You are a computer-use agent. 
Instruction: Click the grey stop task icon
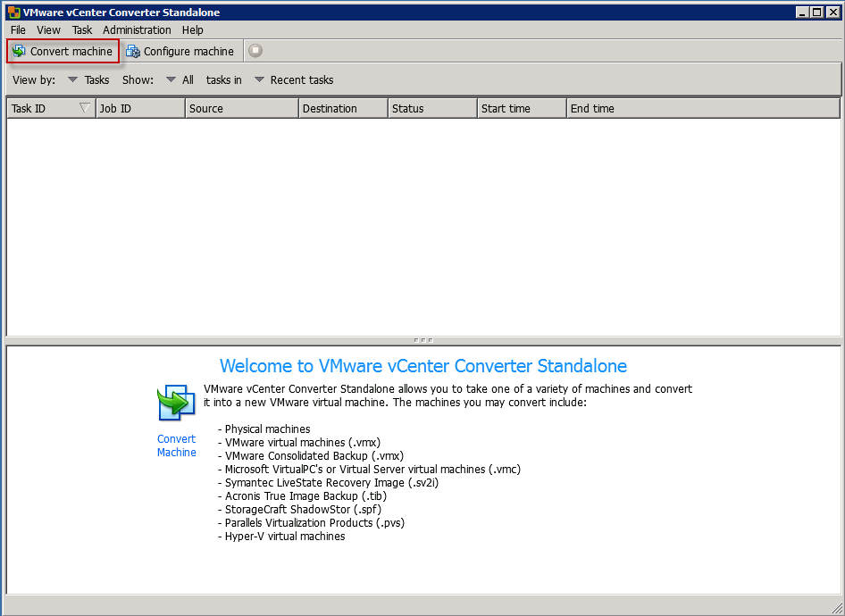pyautogui.click(x=255, y=51)
